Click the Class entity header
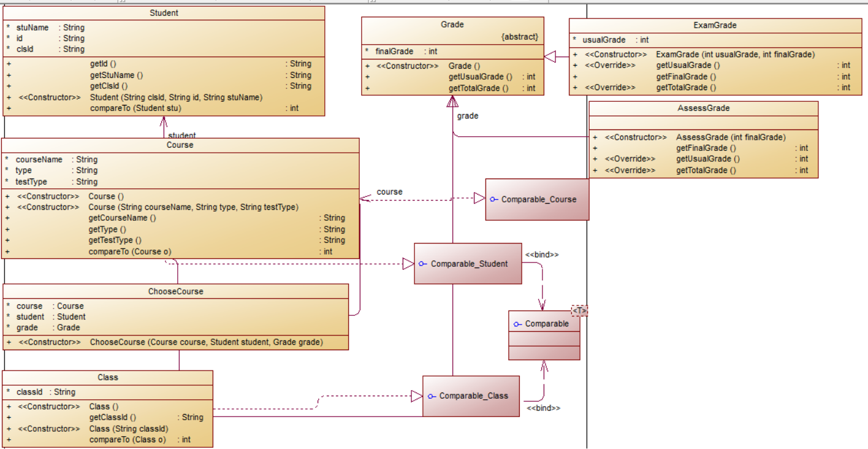Viewport: 868px width, 449px height. [108, 377]
